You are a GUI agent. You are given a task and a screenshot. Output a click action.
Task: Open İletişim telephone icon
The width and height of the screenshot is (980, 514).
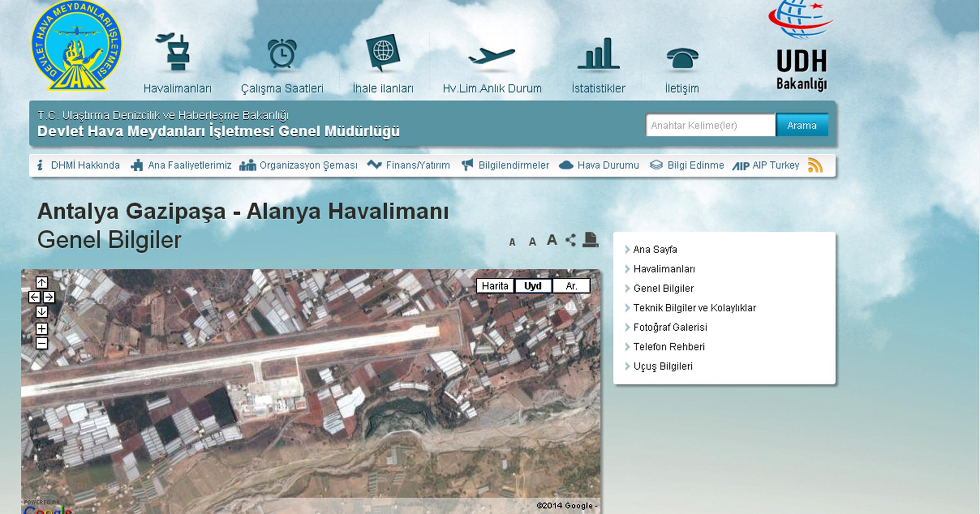pyautogui.click(x=682, y=58)
